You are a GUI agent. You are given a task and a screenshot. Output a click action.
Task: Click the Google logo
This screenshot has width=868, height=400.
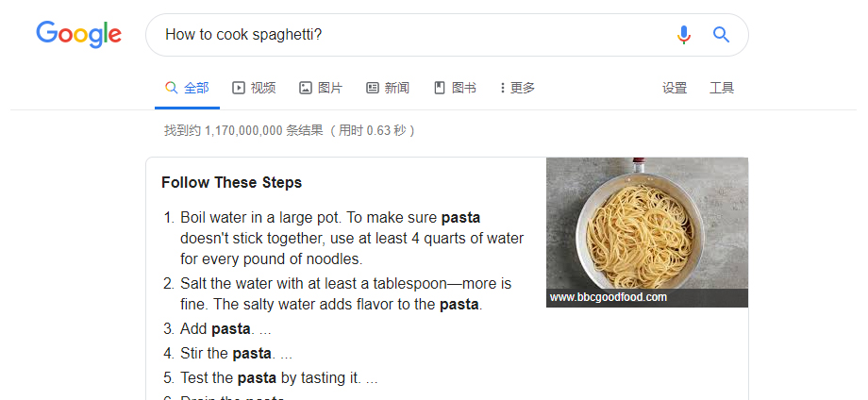point(78,35)
